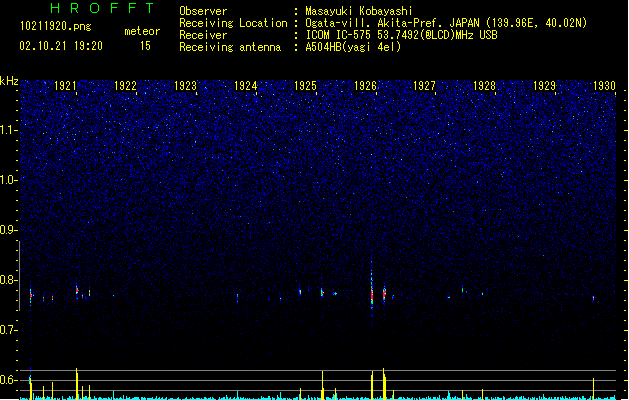This screenshot has width=629, height=400.
Task: Click the 1924 time marker
Action: point(246,86)
